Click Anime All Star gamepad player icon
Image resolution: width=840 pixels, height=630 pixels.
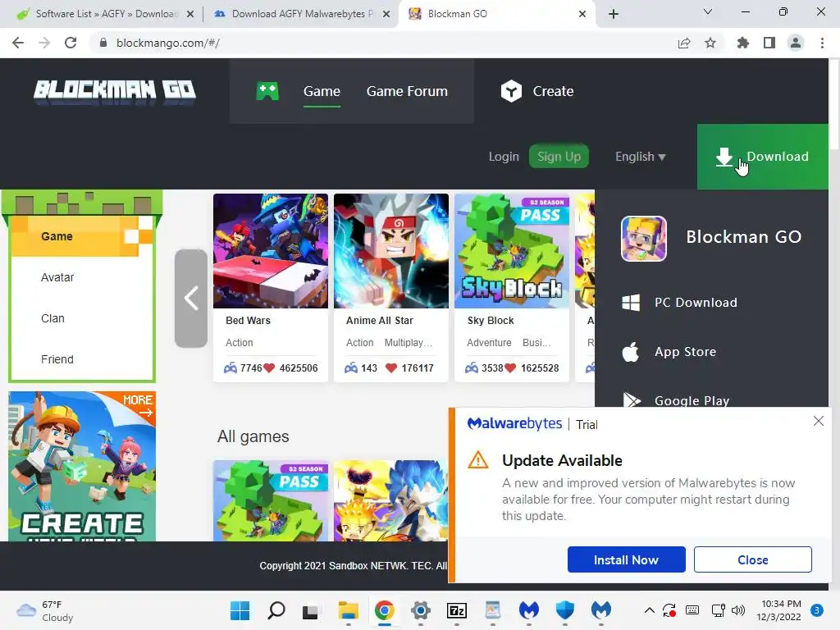(351, 368)
